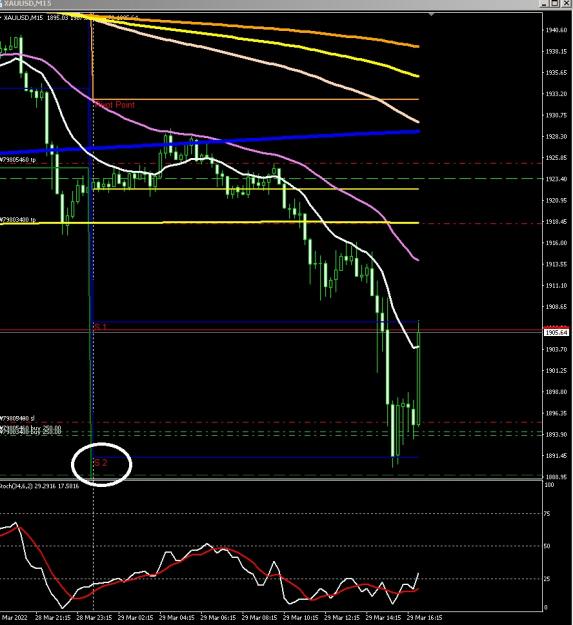Maximize the XAUUSD,M15 chart window
The height and width of the screenshot is (625, 573).
pyautogui.click(x=555, y=4)
